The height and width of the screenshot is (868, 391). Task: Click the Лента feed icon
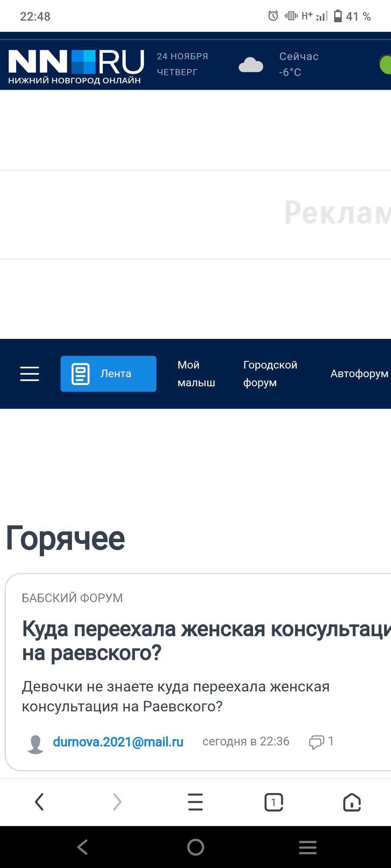pyautogui.click(x=80, y=374)
